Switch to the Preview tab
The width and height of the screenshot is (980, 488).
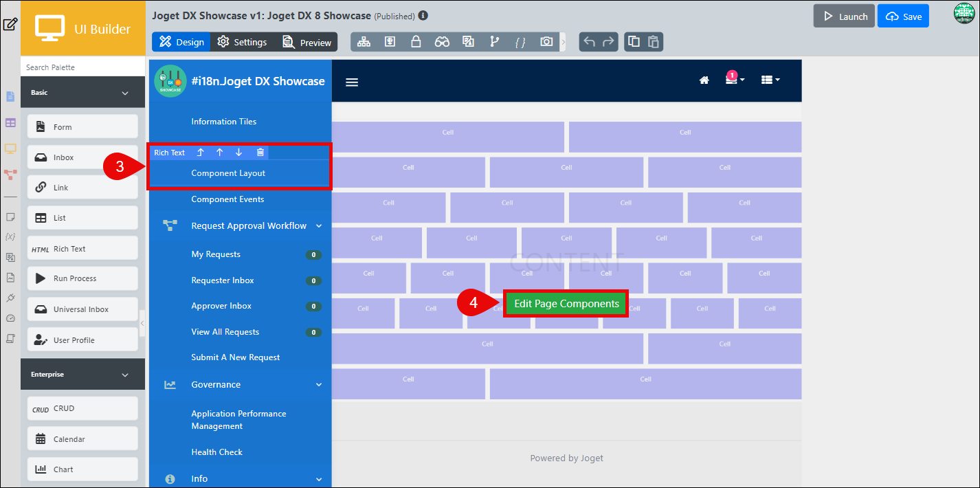pyautogui.click(x=307, y=42)
